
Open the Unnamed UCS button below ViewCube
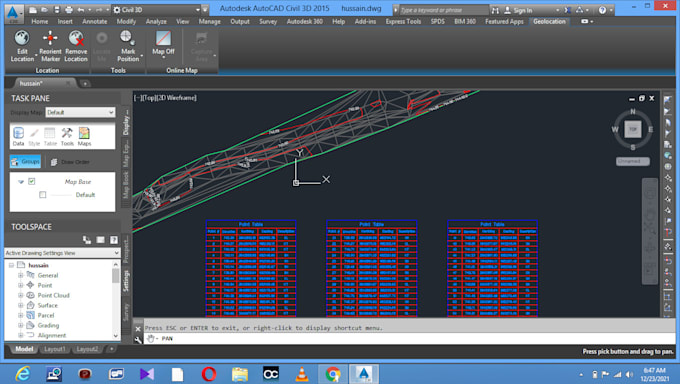[x=633, y=161]
